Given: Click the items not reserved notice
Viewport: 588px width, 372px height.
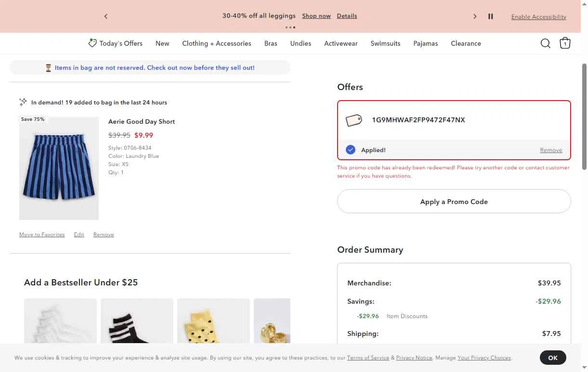Looking at the screenshot, I should (x=150, y=68).
